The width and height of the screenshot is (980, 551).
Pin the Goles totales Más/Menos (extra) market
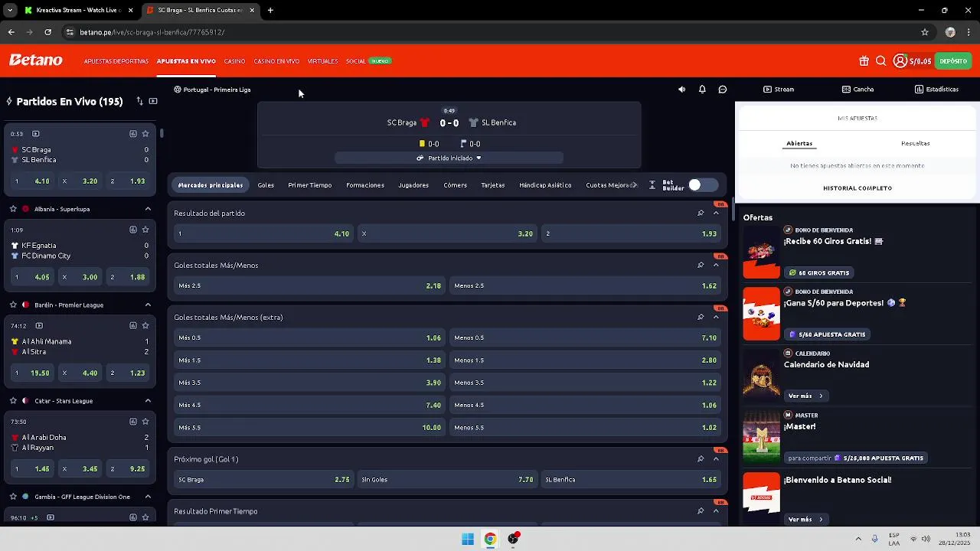[x=701, y=318]
